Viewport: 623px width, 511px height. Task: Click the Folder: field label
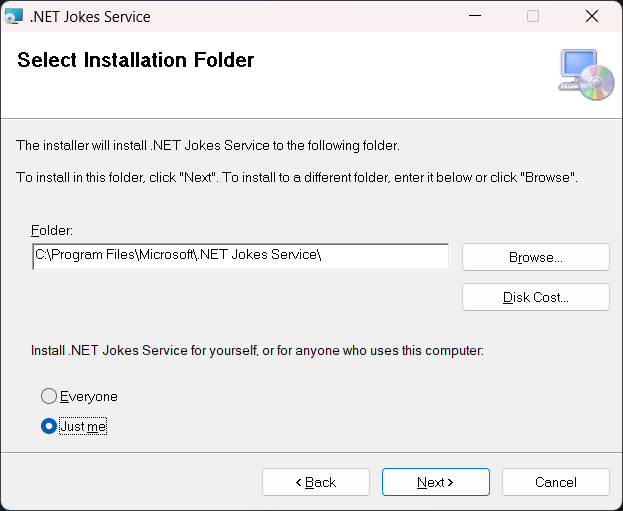click(x=52, y=230)
